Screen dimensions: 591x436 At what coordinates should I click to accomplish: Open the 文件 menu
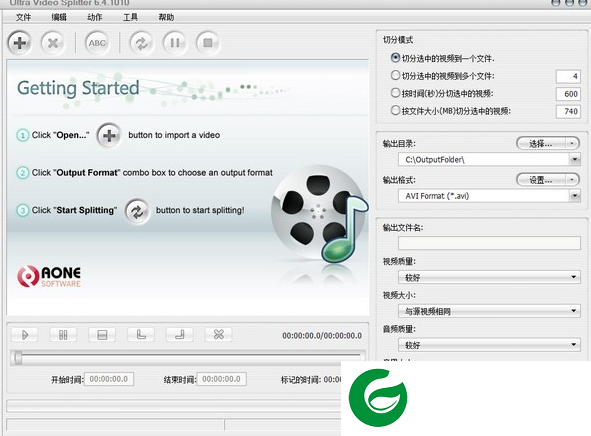[x=23, y=17]
